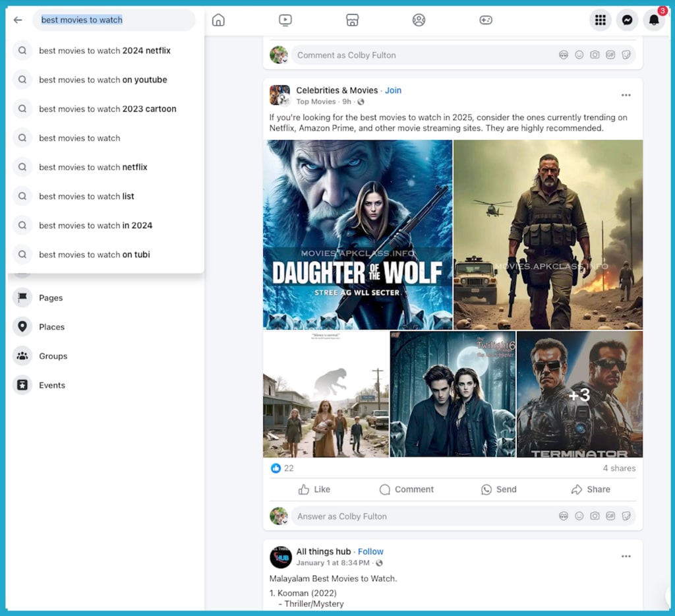Select suggestion 'best movies to watch on tubi'
675x616 pixels.
pos(105,255)
